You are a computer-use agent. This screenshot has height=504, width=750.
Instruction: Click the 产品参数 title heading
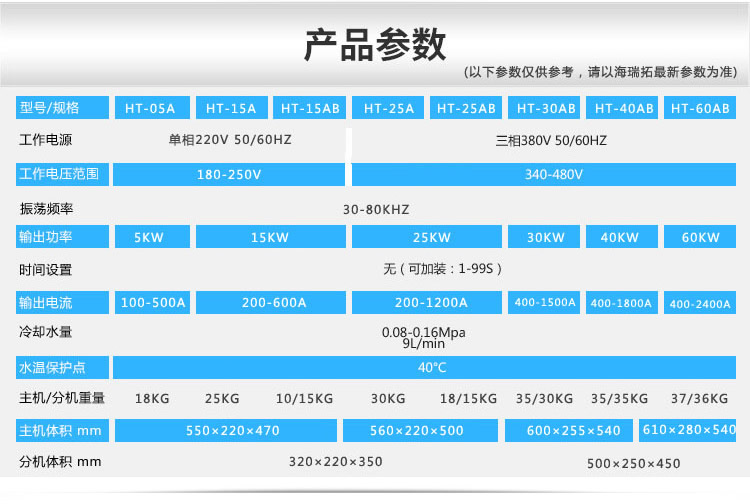click(375, 47)
